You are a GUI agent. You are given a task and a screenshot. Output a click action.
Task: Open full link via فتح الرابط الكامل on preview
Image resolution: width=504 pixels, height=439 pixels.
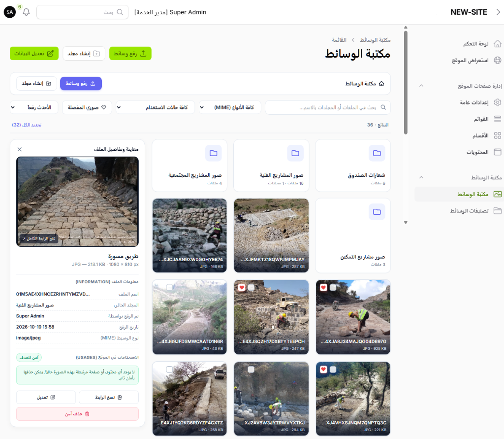pyautogui.click(x=39, y=238)
